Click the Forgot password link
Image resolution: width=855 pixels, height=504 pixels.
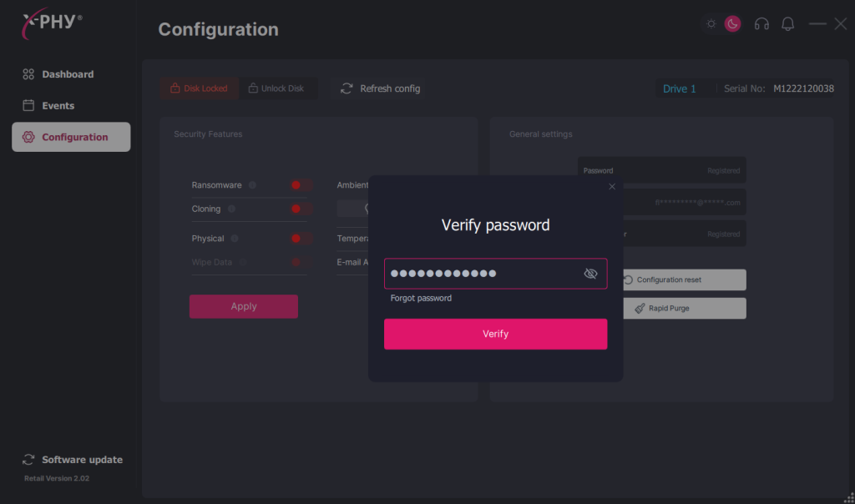[421, 298]
